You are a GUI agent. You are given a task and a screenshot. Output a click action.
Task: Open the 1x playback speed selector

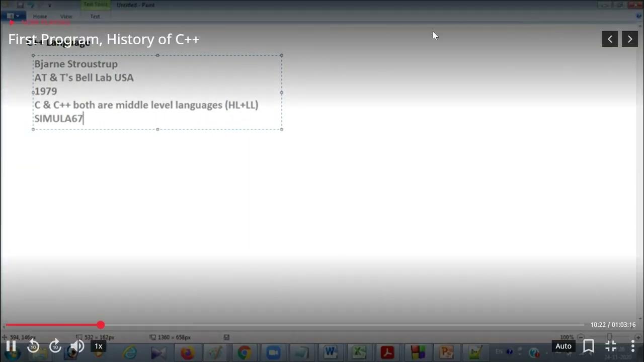(x=99, y=346)
